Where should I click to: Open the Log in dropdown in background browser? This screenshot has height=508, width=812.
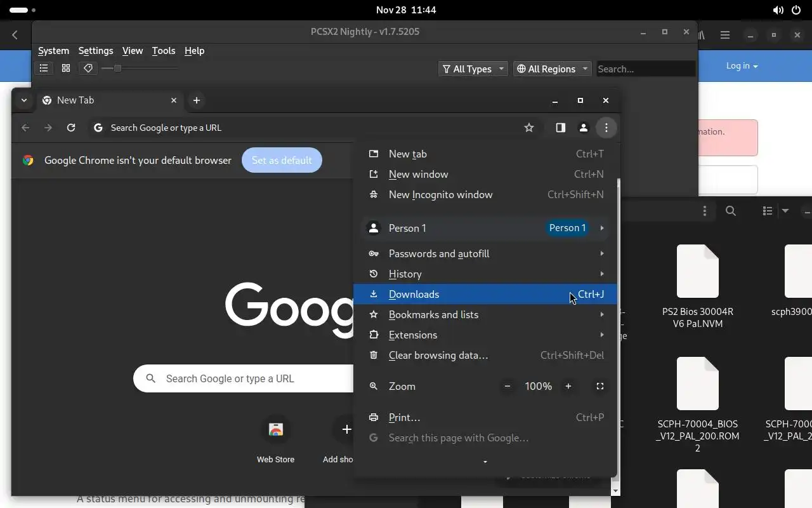click(742, 65)
